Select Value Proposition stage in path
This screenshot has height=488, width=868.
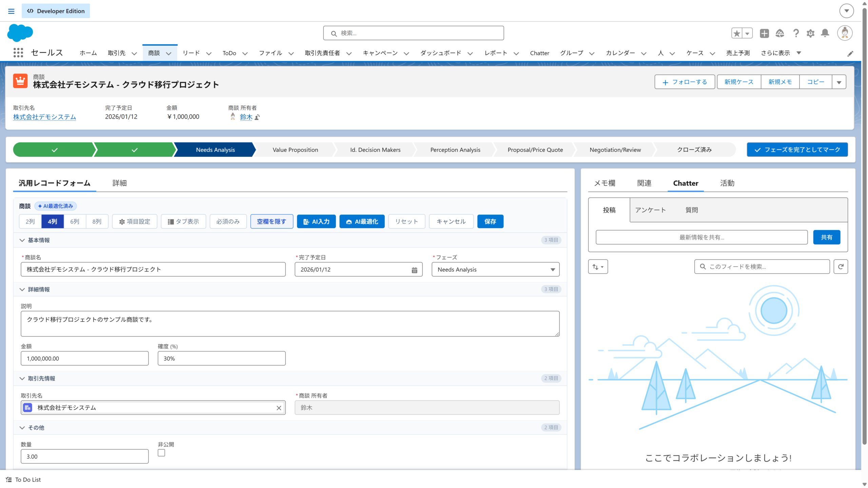pos(295,150)
